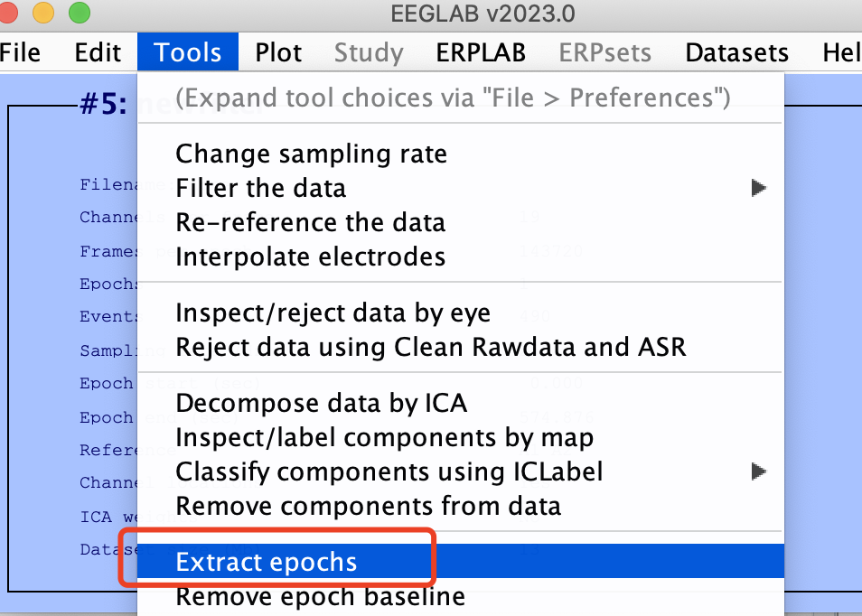
Task: Click the green zoom window button
Action: click(80, 14)
